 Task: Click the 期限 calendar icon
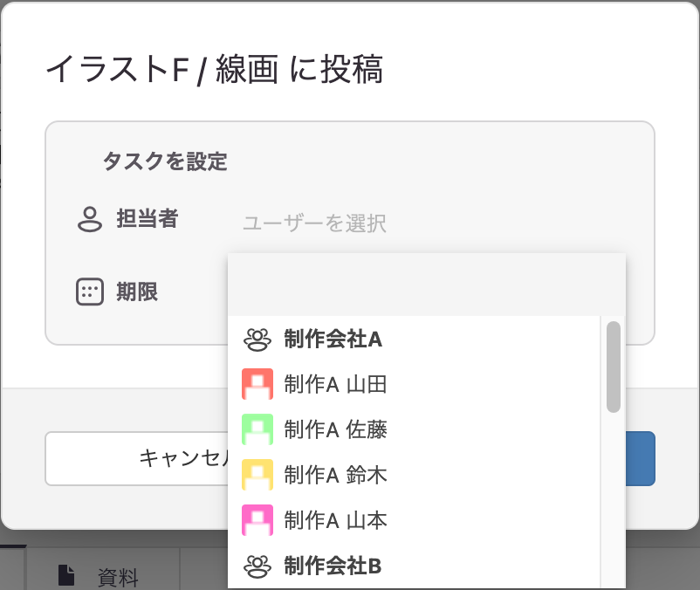(x=90, y=292)
